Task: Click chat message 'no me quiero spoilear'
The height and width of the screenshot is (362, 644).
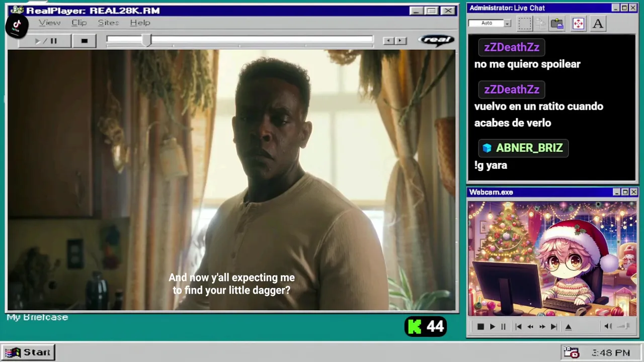Action: [x=527, y=64]
